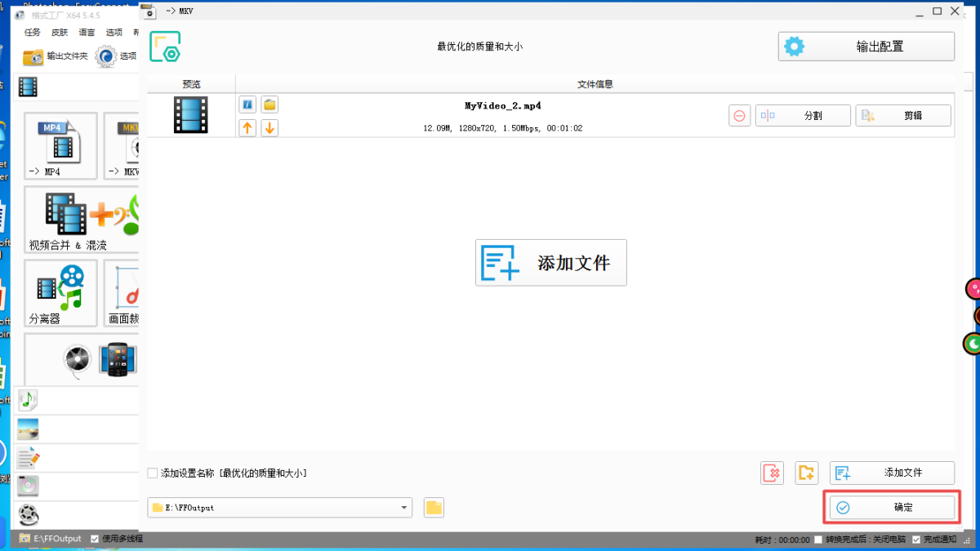
Task: Click the add folder icon
Action: [806, 473]
